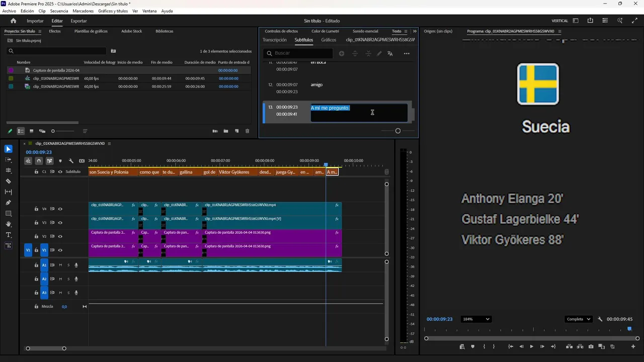Select the Track Select Forward tool
The width and height of the screenshot is (644, 362).
9,159
